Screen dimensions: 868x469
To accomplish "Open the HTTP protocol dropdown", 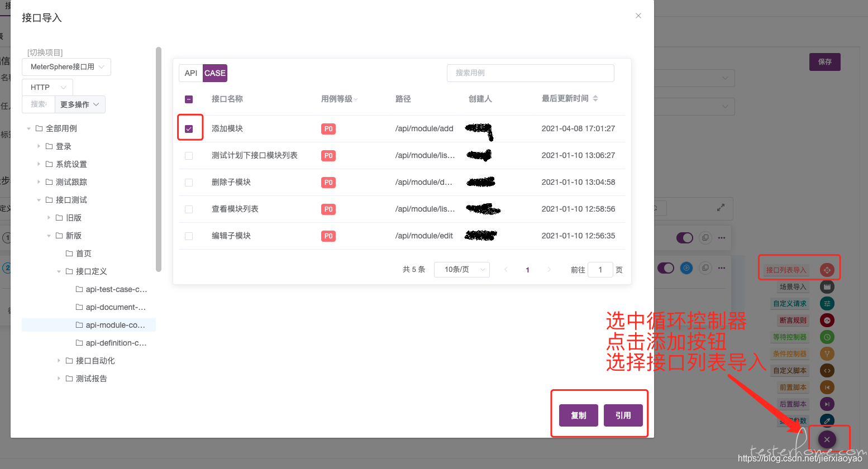I will click(47, 87).
